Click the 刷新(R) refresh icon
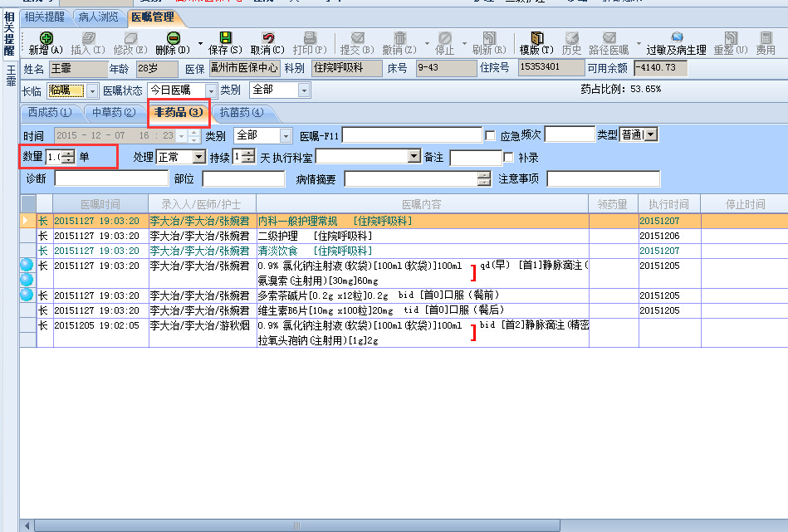The height and width of the screenshot is (532, 788). [489, 38]
